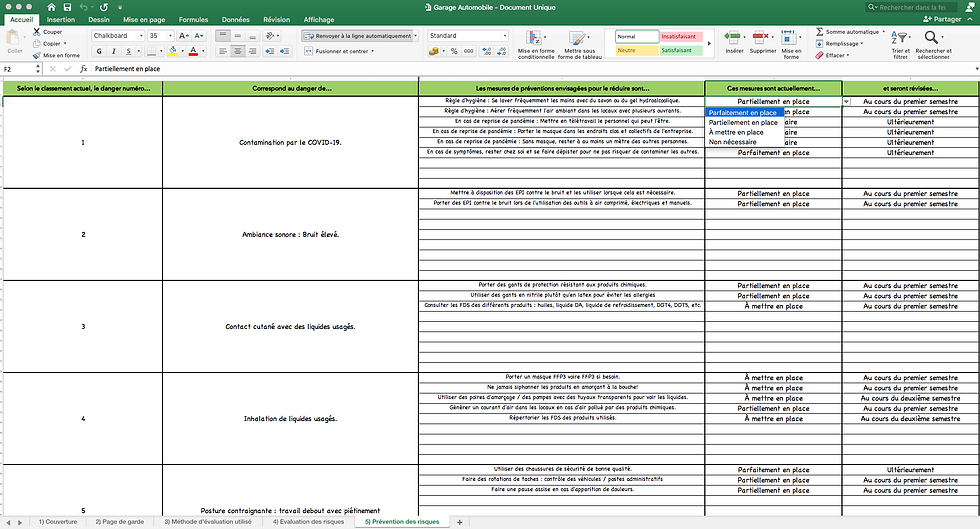Apply the Insatisfaisant cell style
This screenshot has height=529, width=980.
681,36
